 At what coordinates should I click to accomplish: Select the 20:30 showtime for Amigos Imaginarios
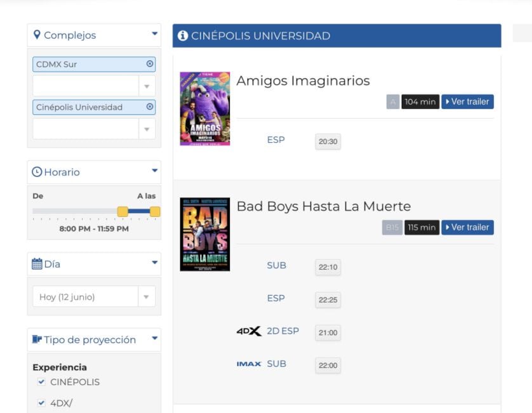click(328, 141)
